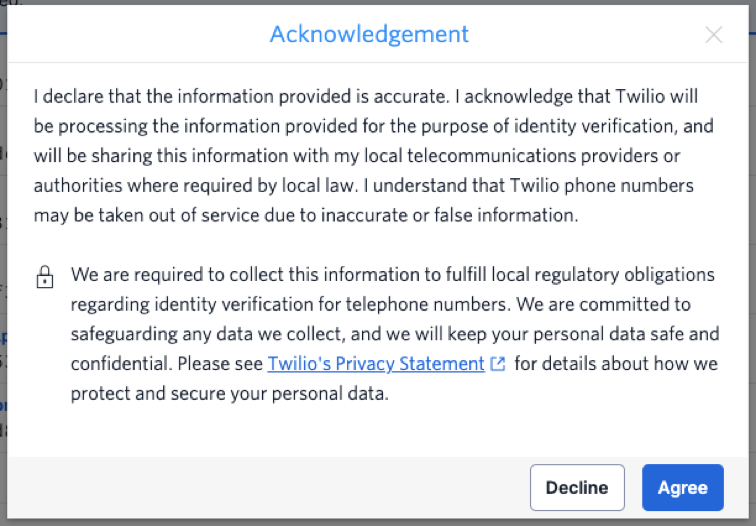The image size is (756, 526).
Task: Decline the acknowledgement
Action: (x=577, y=487)
